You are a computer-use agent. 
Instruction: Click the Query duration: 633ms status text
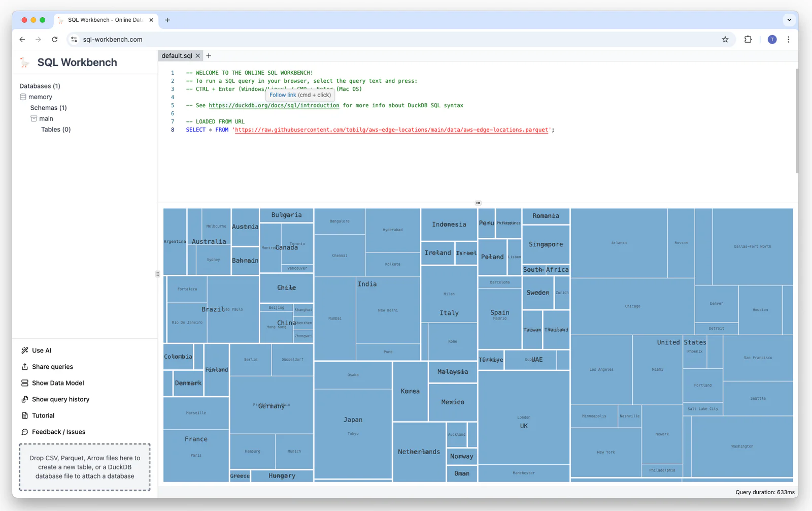(765, 492)
